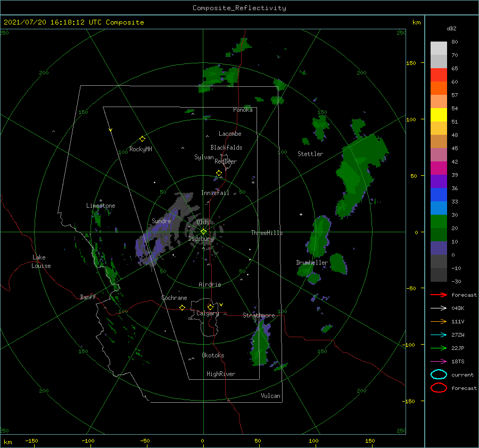Click the orange 57-60 dBZ swatch

439,88
